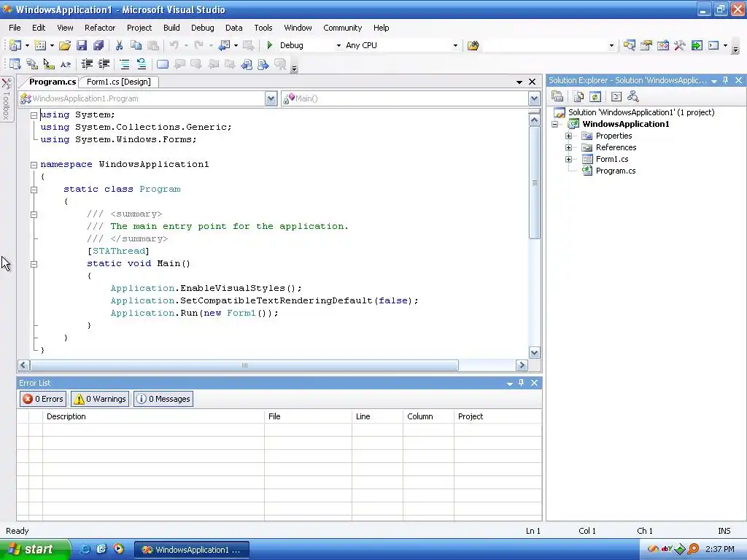Click the Display Word Completion icon
The image size is (747, 560).
tap(66, 64)
